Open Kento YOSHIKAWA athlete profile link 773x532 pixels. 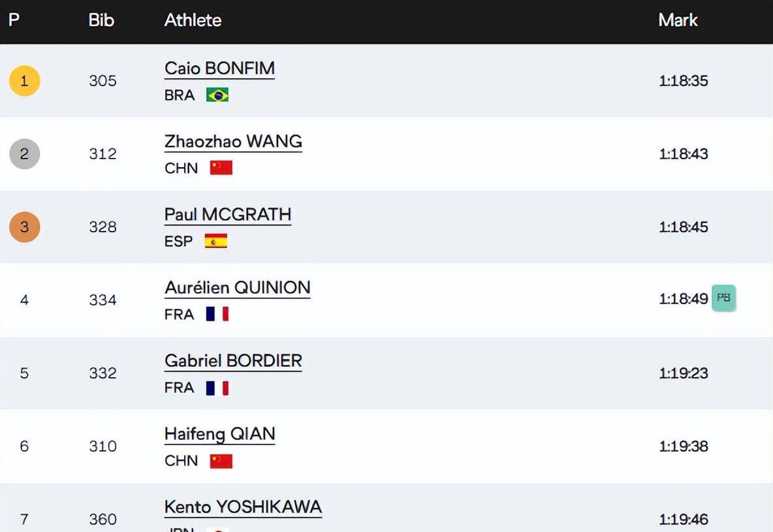(x=243, y=507)
